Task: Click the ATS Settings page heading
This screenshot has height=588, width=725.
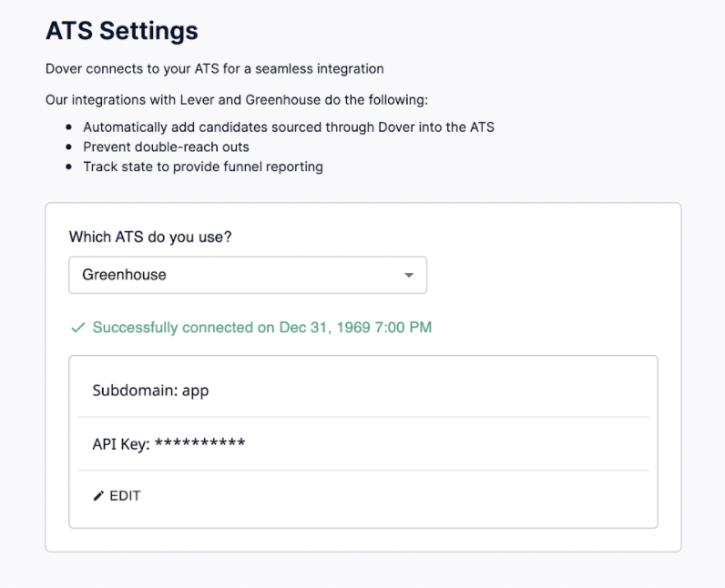Action: coord(122,31)
